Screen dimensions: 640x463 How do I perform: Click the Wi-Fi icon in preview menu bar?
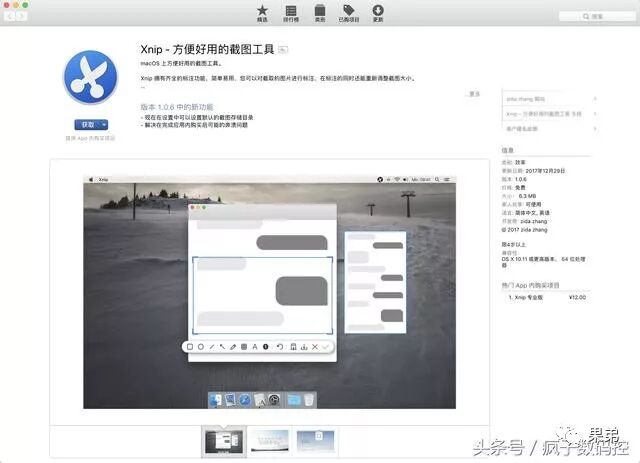(x=397, y=179)
